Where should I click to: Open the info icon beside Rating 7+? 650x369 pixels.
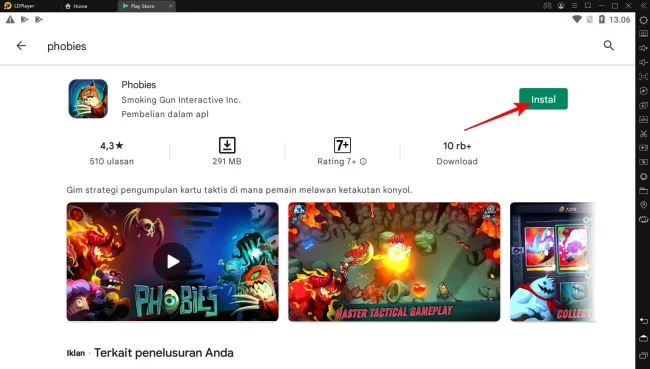pyautogui.click(x=363, y=162)
